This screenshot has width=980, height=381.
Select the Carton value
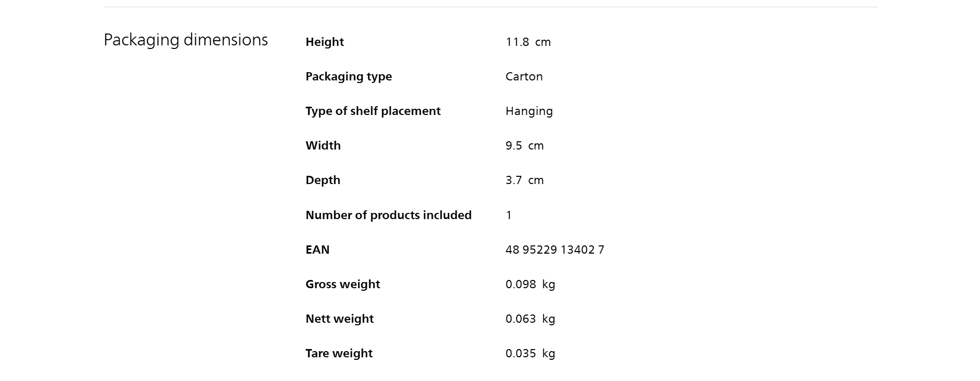pos(524,76)
